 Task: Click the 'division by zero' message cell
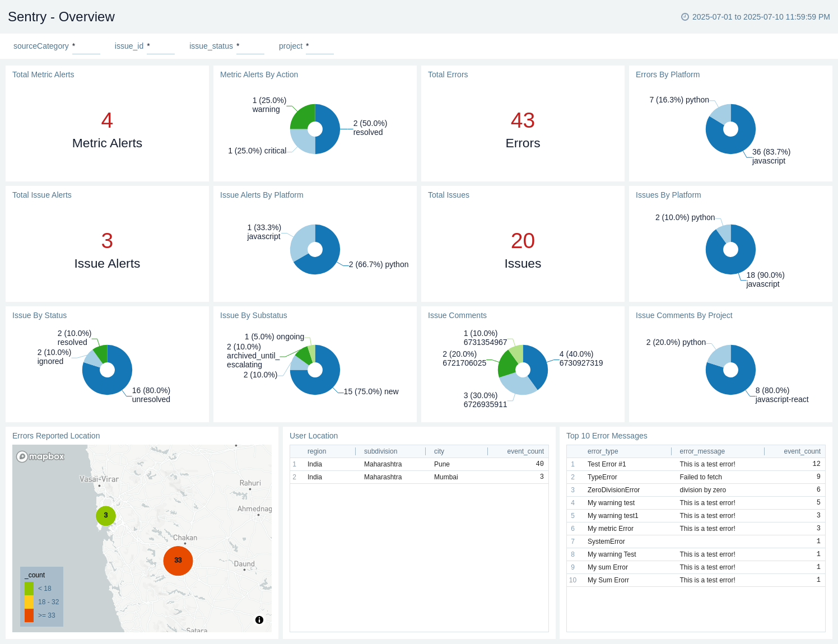pos(703,490)
